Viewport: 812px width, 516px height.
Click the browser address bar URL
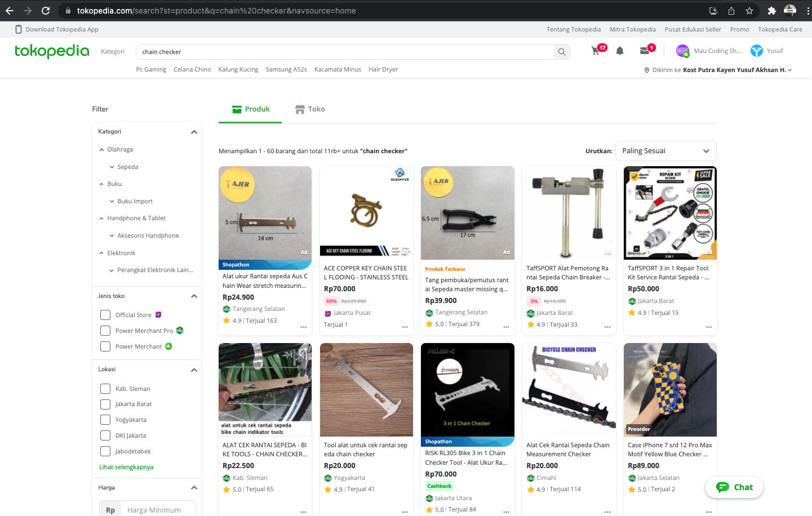[x=216, y=11]
